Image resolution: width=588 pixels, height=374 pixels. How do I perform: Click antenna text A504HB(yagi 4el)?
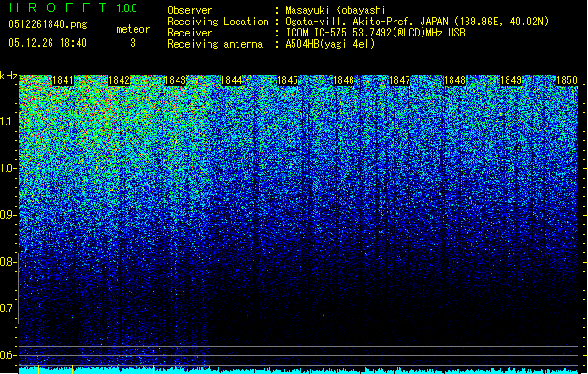click(x=330, y=44)
